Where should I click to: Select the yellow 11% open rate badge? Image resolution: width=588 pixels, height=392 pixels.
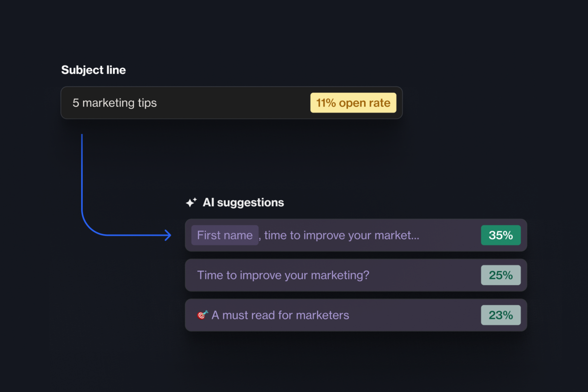coord(353,103)
